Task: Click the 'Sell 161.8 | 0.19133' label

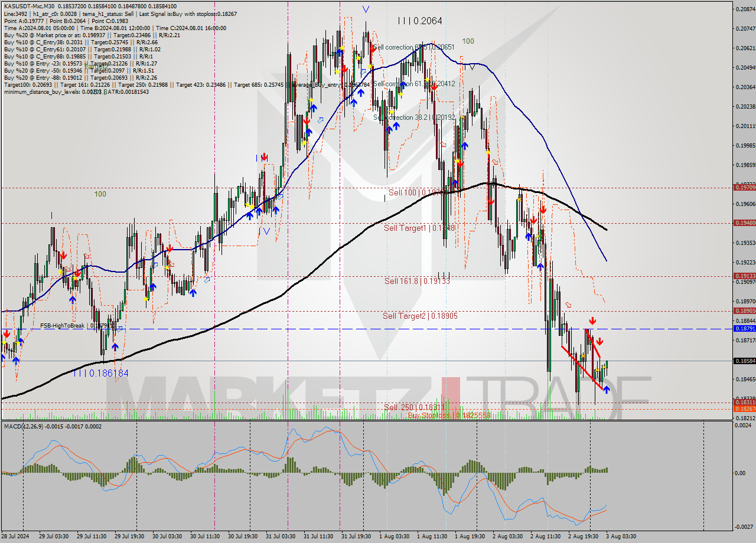Action: [x=417, y=281]
